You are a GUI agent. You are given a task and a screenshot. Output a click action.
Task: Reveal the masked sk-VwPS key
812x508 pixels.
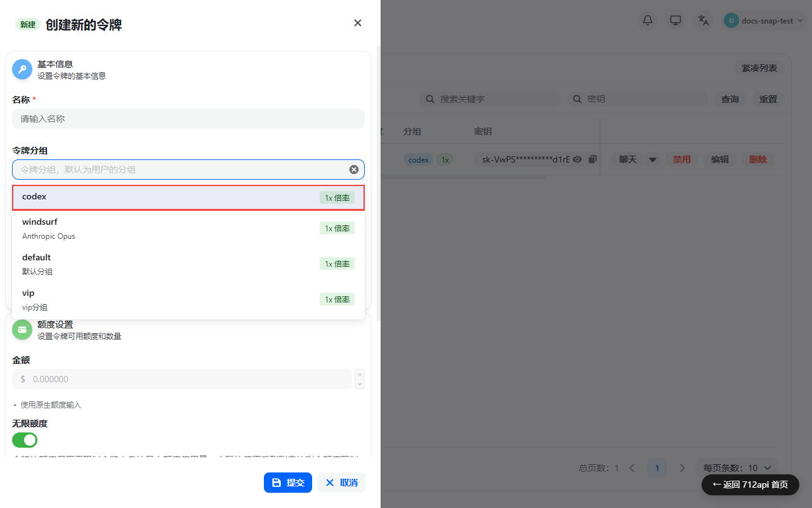pyautogui.click(x=577, y=159)
